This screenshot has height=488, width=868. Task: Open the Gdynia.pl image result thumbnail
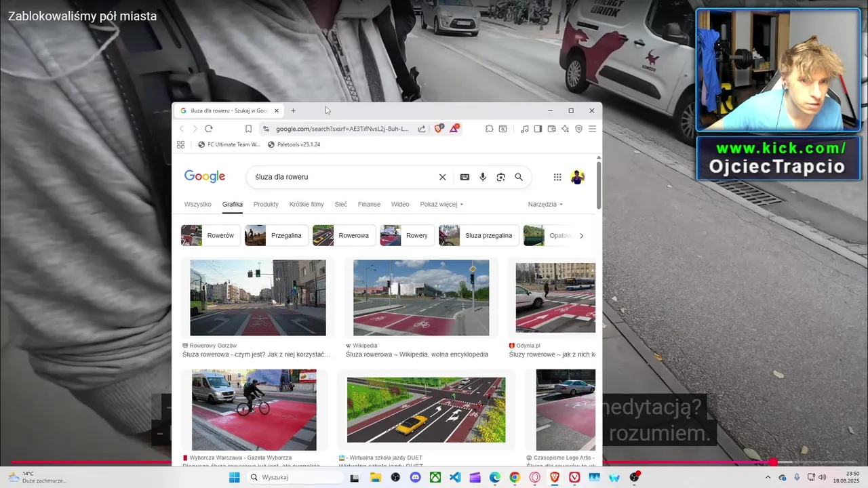tap(555, 298)
